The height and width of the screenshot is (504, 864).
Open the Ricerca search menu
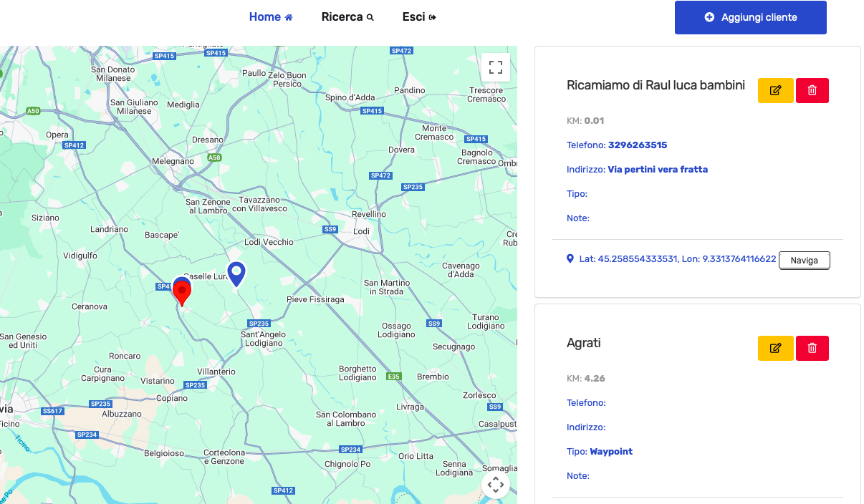point(347,17)
